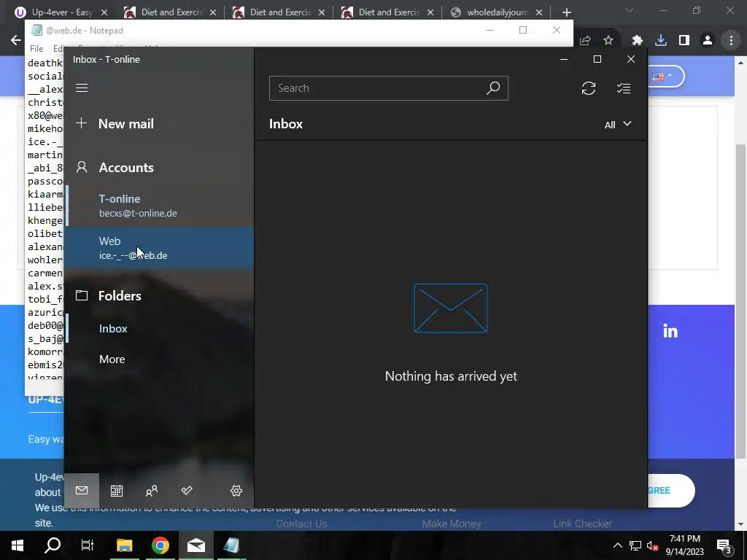Open File Explorer from taskbar
The width and height of the screenshot is (747, 560).
coord(124,545)
